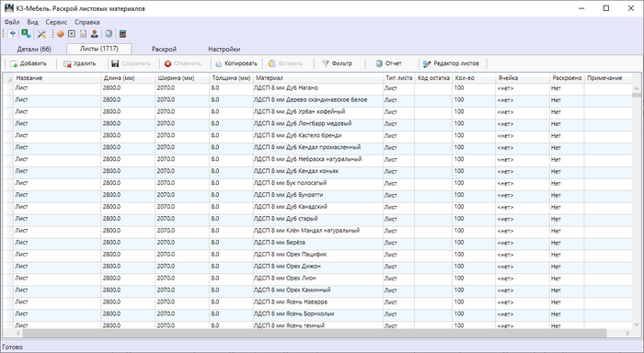Open the Фильтр button
The image size is (644, 353).
(x=338, y=63)
